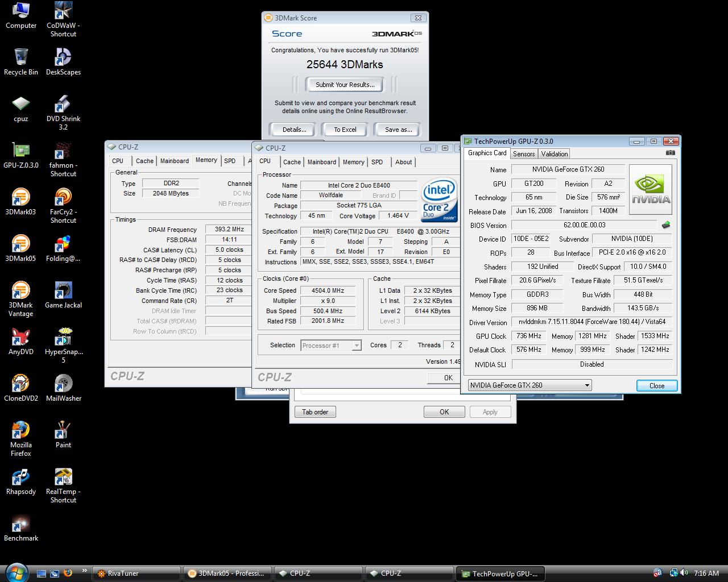Select the fahmon shortcut icon

(63, 160)
